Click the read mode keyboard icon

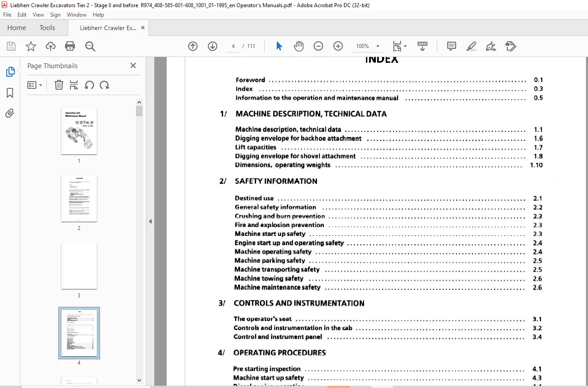(422, 46)
